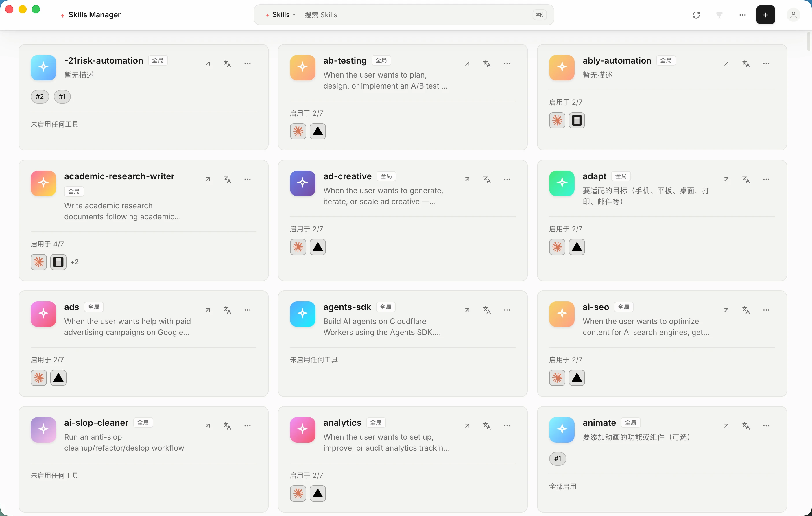Image resolution: width=812 pixels, height=516 pixels.
Task: Click the Claude tool icon on ai-seo
Action: (x=557, y=378)
